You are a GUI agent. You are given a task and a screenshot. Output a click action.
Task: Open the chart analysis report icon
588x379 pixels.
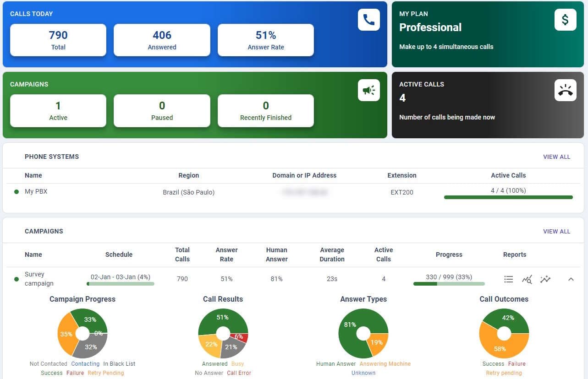point(527,279)
